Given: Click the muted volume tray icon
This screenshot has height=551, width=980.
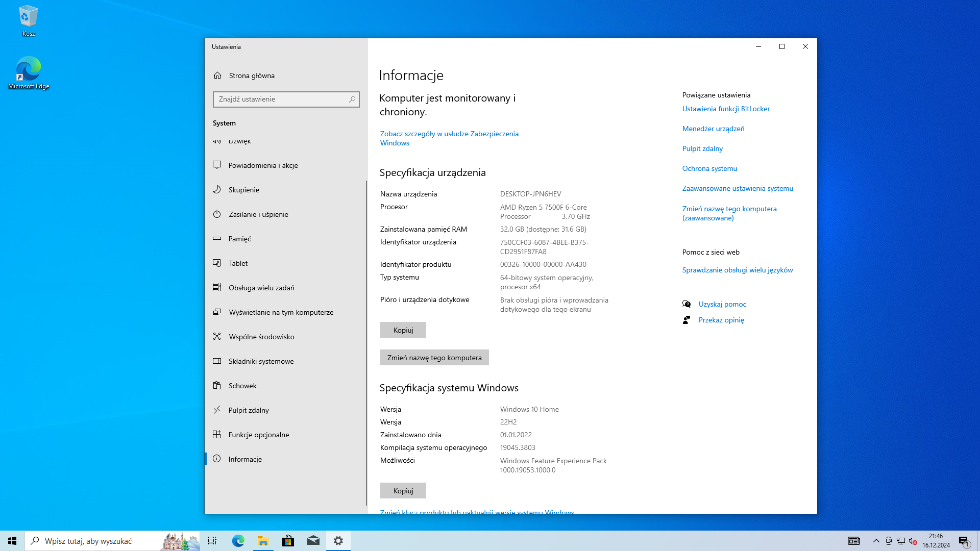Looking at the screenshot, I should click(x=913, y=541).
